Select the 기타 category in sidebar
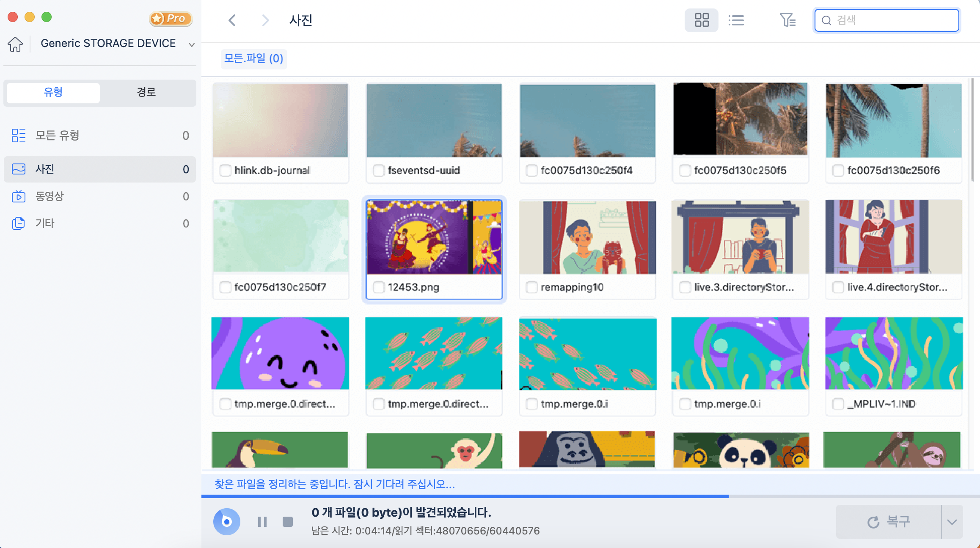The image size is (980, 548). 45,223
